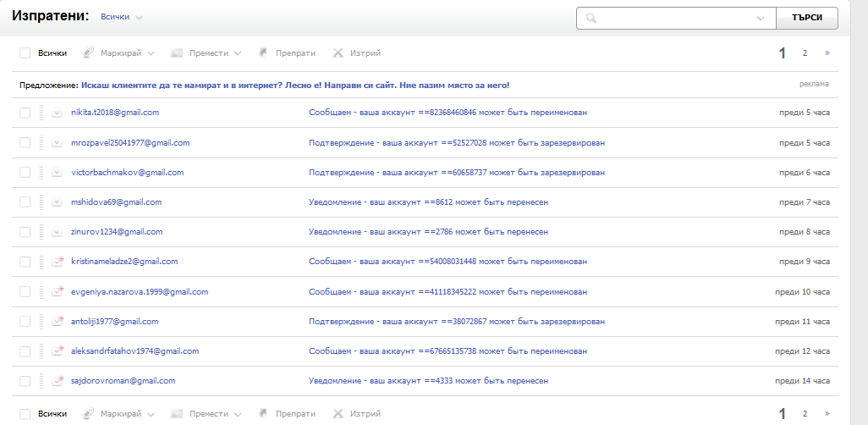This screenshot has height=425, width=868.
Task: Tick checkbox for zinurov1234@gmail.com message
Action: point(25,232)
